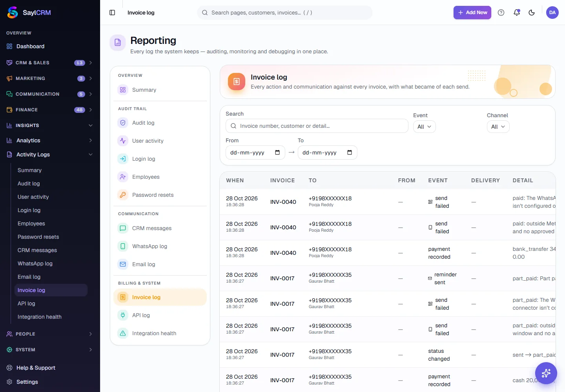Toggle the sidebar collapse icon

112,13
